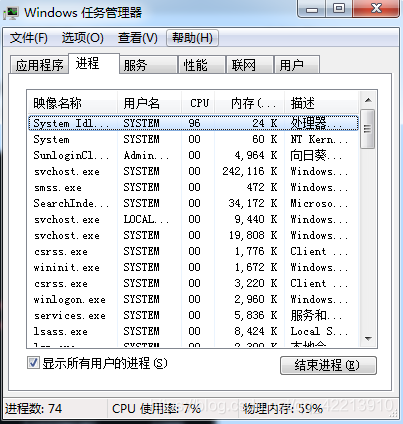Open the 选项(O) menu

point(82,38)
